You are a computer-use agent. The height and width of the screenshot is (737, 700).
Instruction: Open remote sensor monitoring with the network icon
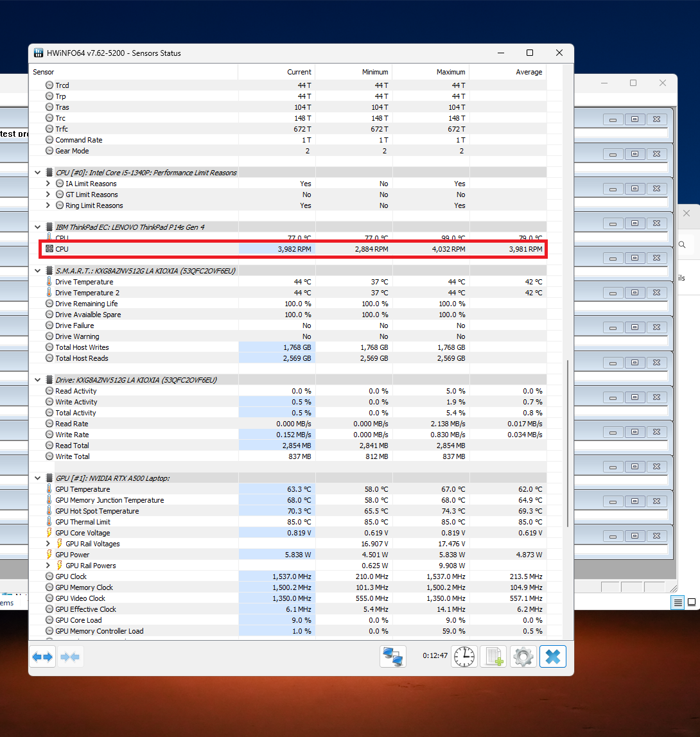click(393, 656)
